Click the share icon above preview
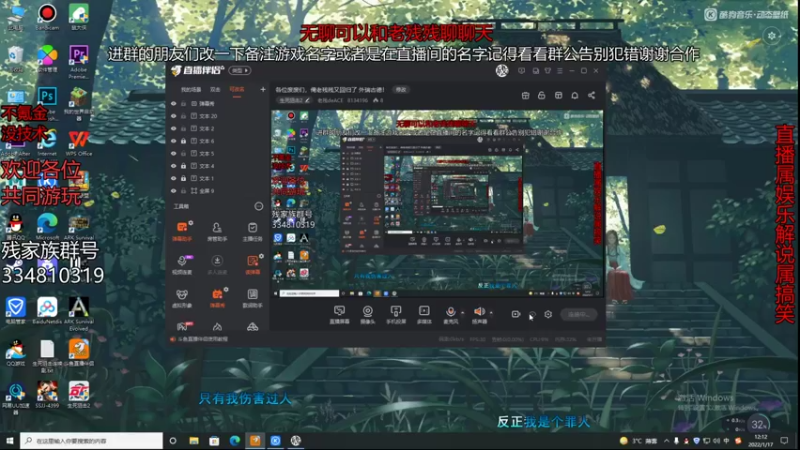Image resolution: width=800 pixels, height=450 pixels. coord(591,95)
